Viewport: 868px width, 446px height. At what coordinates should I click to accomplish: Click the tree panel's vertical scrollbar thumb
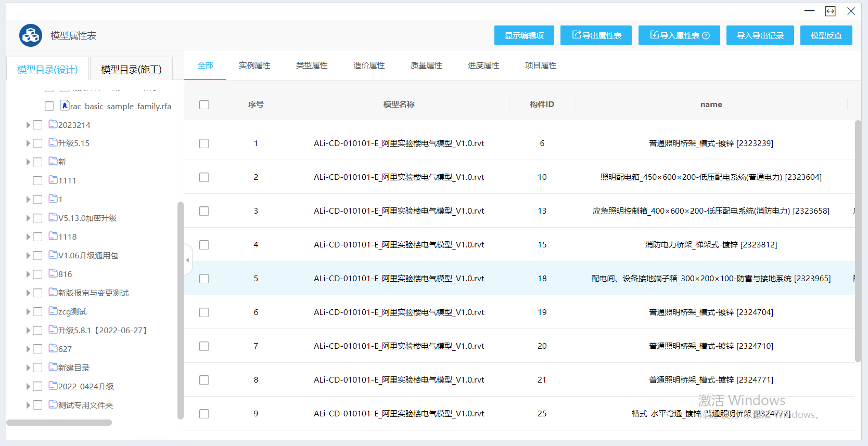click(181, 310)
